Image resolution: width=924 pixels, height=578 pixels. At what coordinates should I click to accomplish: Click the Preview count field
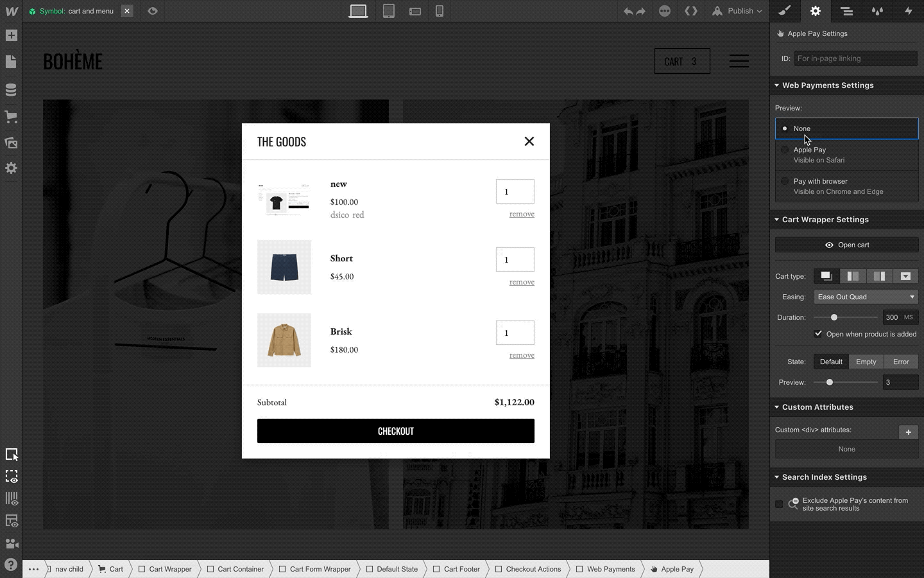(901, 382)
